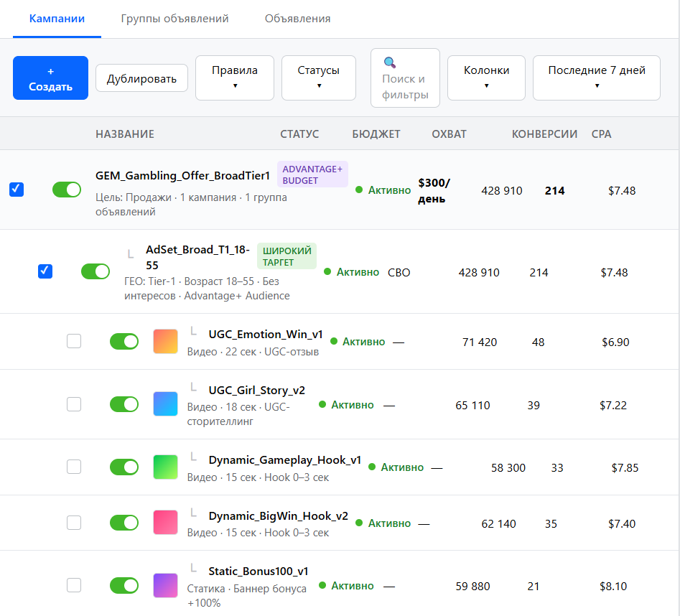Uncheck the AdSet_Broad_T1_18-55 checkbox
The width and height of the screenshot is (680, 616).
point(45,271)
